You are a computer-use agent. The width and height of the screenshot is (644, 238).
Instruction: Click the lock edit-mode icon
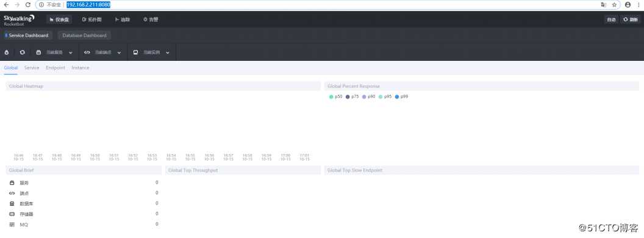click(x=7, y=52)
